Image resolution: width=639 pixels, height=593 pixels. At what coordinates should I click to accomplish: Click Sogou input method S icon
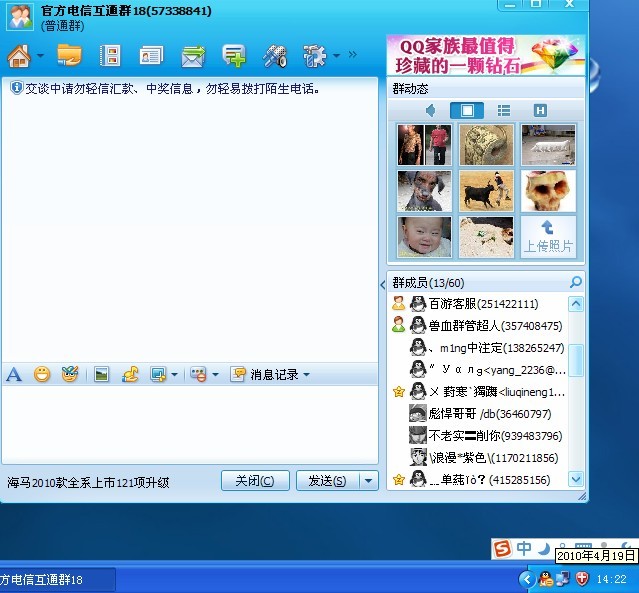[x=500, y=547]
